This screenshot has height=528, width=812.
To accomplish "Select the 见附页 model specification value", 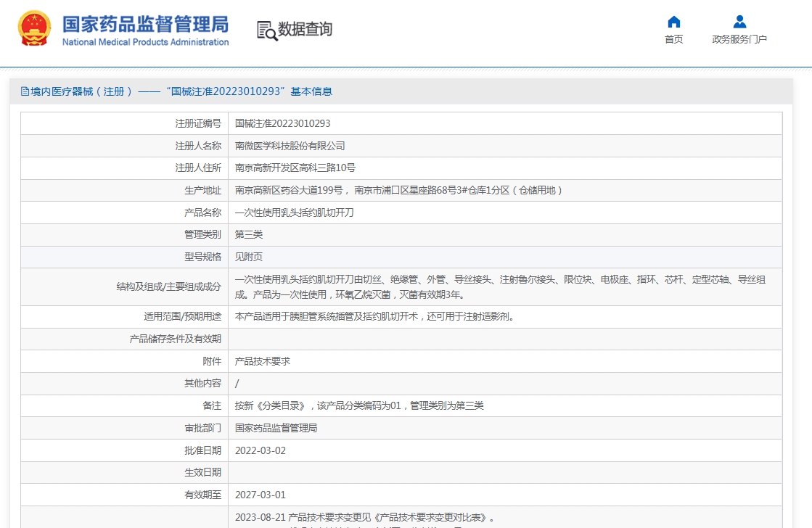I will click(x=249, y=257).
